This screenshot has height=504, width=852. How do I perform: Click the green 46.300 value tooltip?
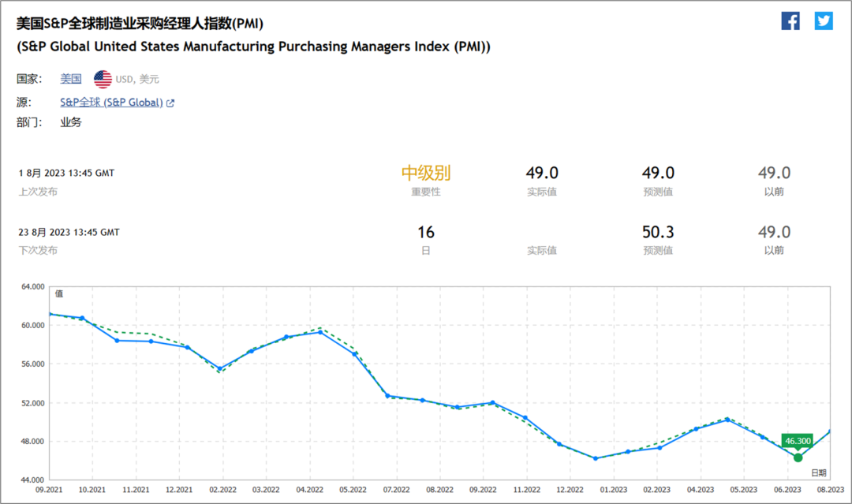click(x=798, y=441)
